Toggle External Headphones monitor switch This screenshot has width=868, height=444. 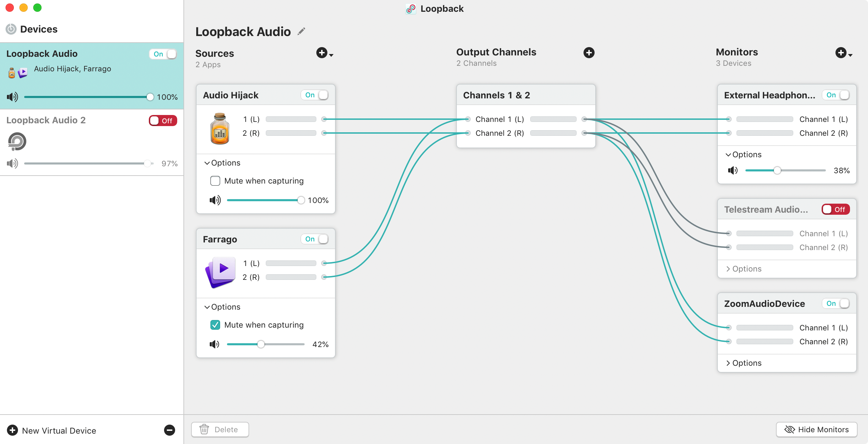[836, 95]
